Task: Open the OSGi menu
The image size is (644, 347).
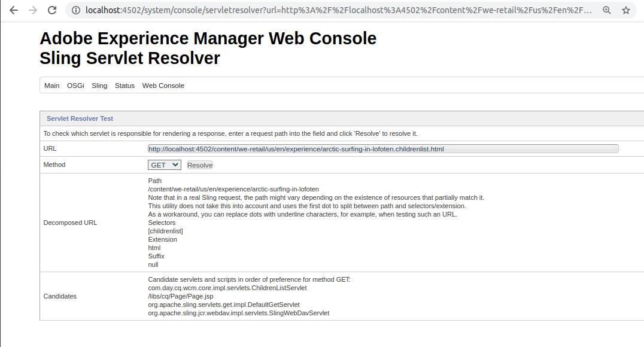Action: [x=75, y=86]
